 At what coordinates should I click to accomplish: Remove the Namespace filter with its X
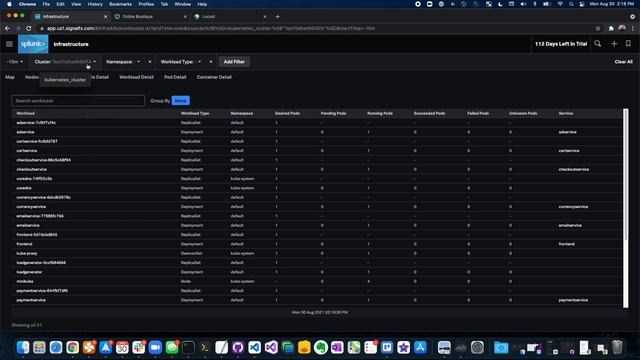point(150,62)
